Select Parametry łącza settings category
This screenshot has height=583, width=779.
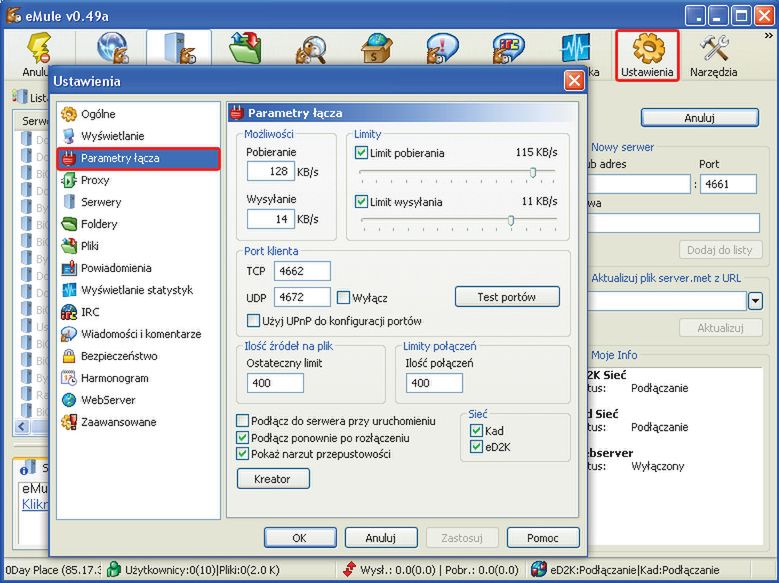pyautogui.click(x=138, y=158)
